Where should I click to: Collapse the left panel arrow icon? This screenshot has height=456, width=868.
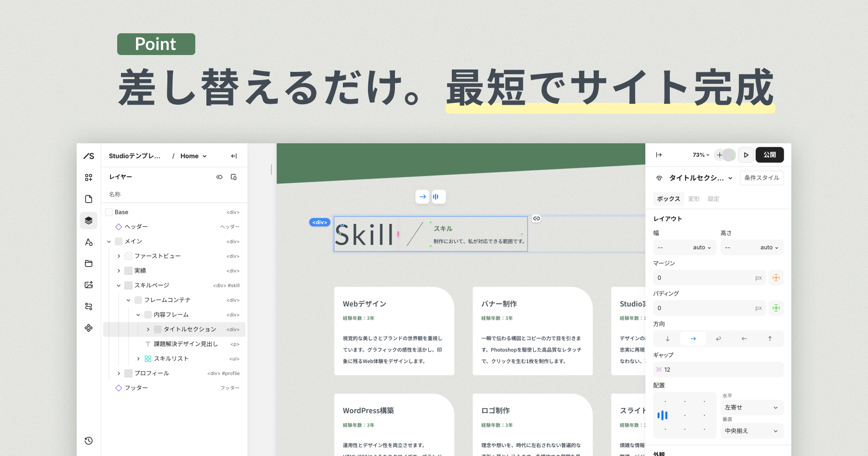point(234,156)
